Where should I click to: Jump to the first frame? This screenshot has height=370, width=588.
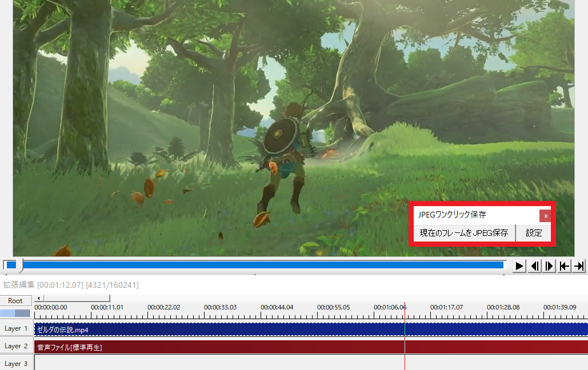pyautogui.click(x=565, y=266)
